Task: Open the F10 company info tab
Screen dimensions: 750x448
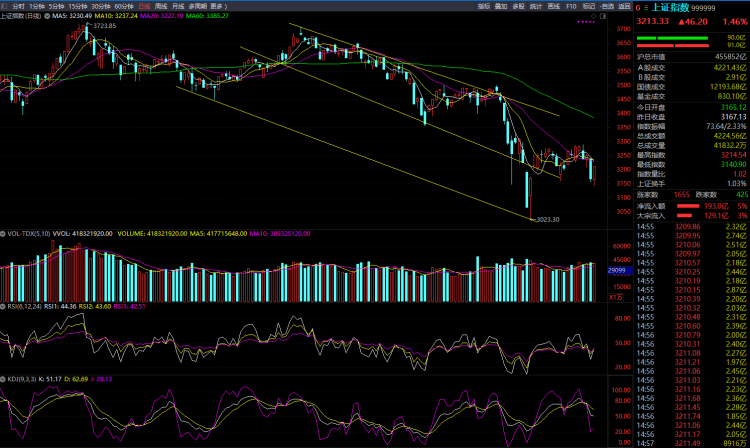Action: click(570, 6)
